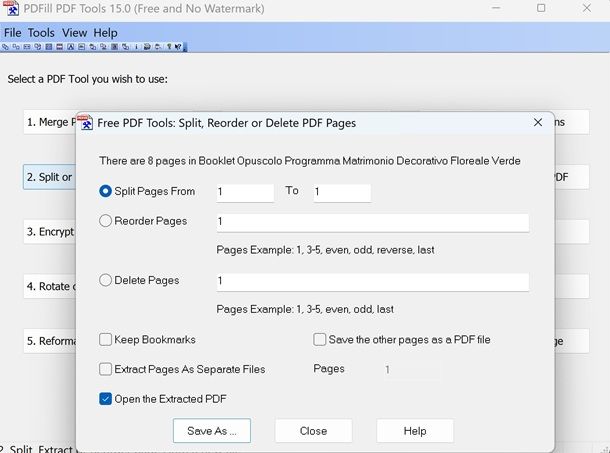Screen dimensions: 610x453
Task: Click the Watermark by Image toolbar icon
Action: coord(81,47)
